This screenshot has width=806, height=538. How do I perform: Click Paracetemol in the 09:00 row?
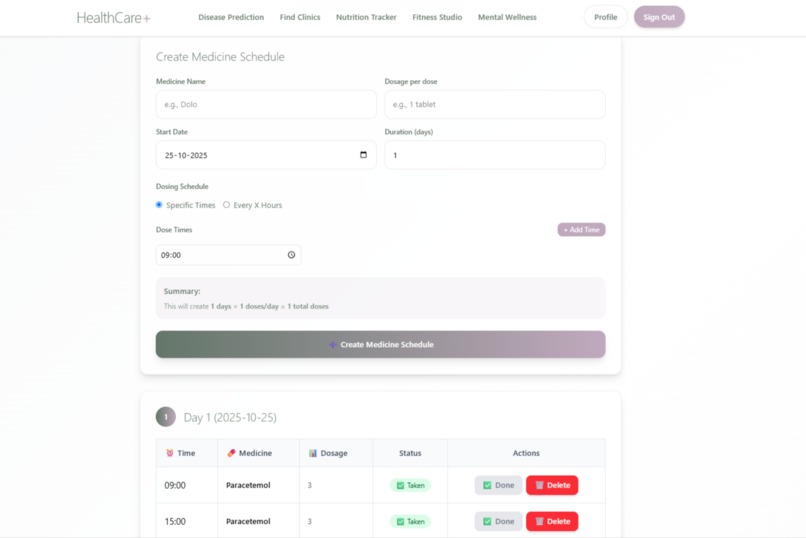click(248, 485)
